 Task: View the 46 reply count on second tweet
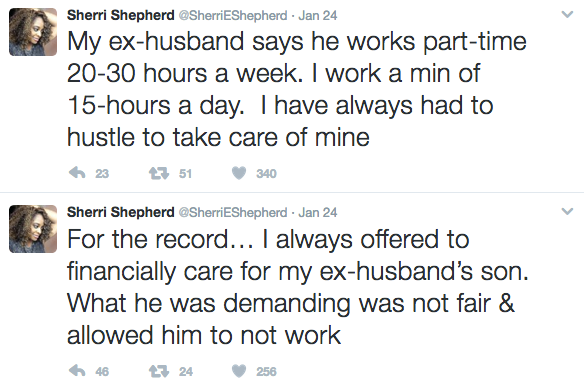(102, 371)
